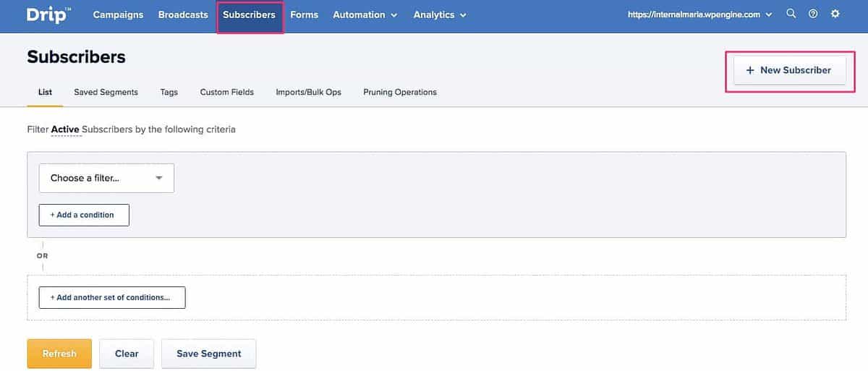Expand the Analytics menu
This screenshot has width=868, height=371.
[440, 14]
